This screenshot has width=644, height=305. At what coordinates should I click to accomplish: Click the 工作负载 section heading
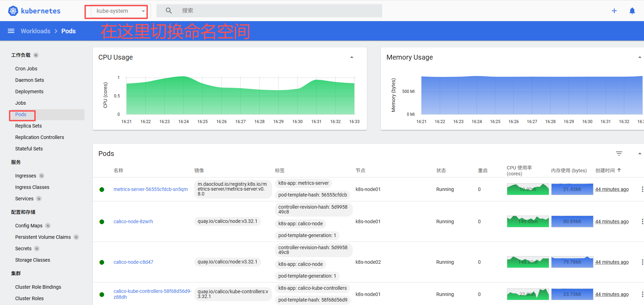point(21,55)
